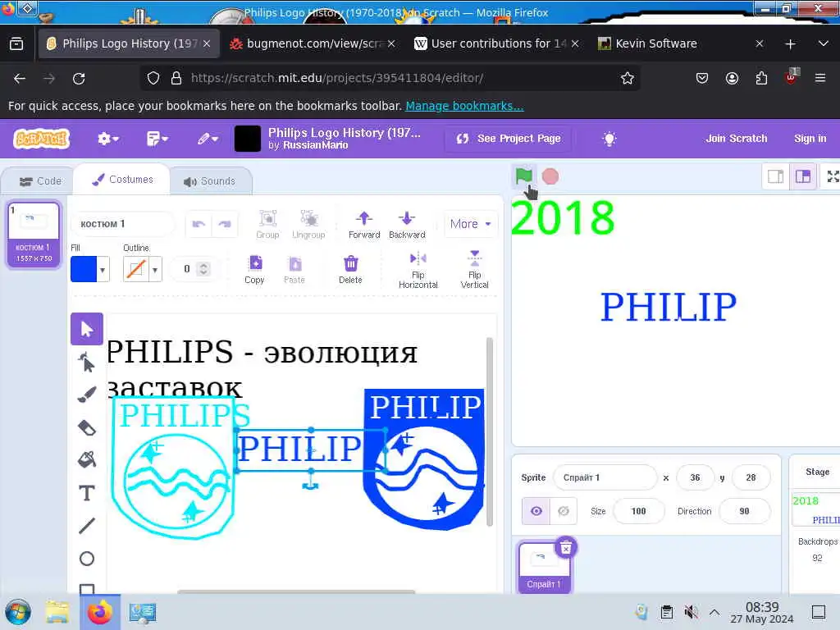Open the Outline color dropdown arrow

[155, 269]
